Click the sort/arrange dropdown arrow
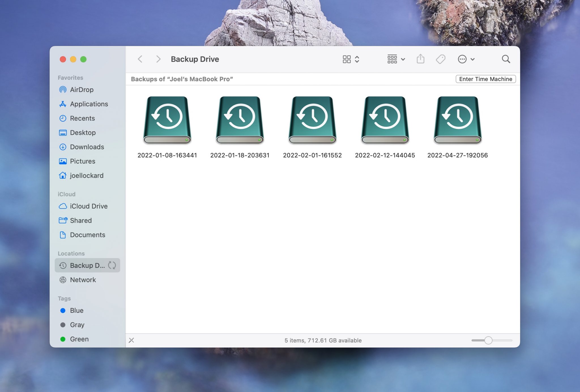 pos(403,59)
